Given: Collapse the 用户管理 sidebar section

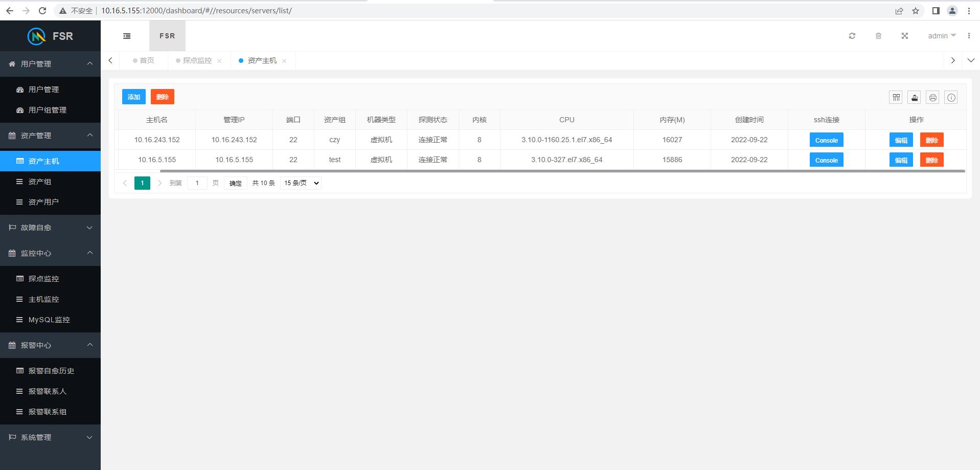Looking at the screenshot, I should click(50, 64).
